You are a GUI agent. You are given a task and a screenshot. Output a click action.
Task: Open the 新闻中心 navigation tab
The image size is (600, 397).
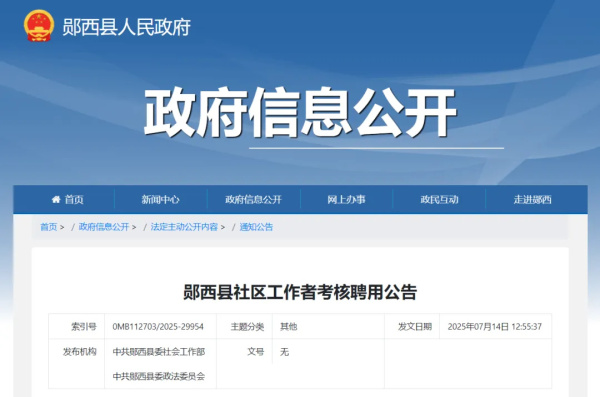pyautogui.click(x=160, y=199)
